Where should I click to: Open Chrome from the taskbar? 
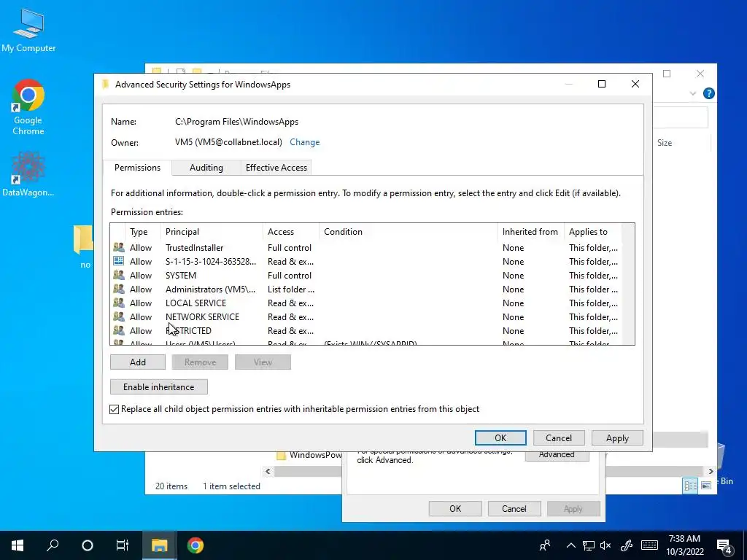click(196, 545)
